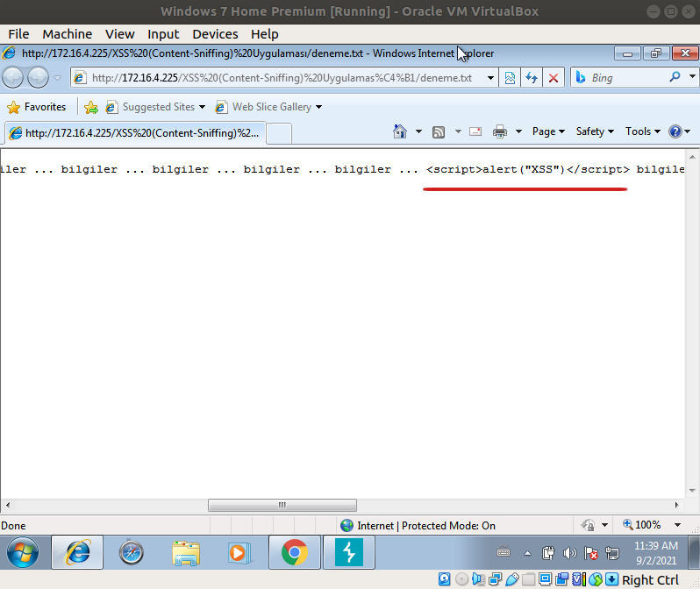Viewport: 700px width, 589px height.
Task: Launch Safari from the taskbar
Action: pyautogui.click(x=131, y=552)
